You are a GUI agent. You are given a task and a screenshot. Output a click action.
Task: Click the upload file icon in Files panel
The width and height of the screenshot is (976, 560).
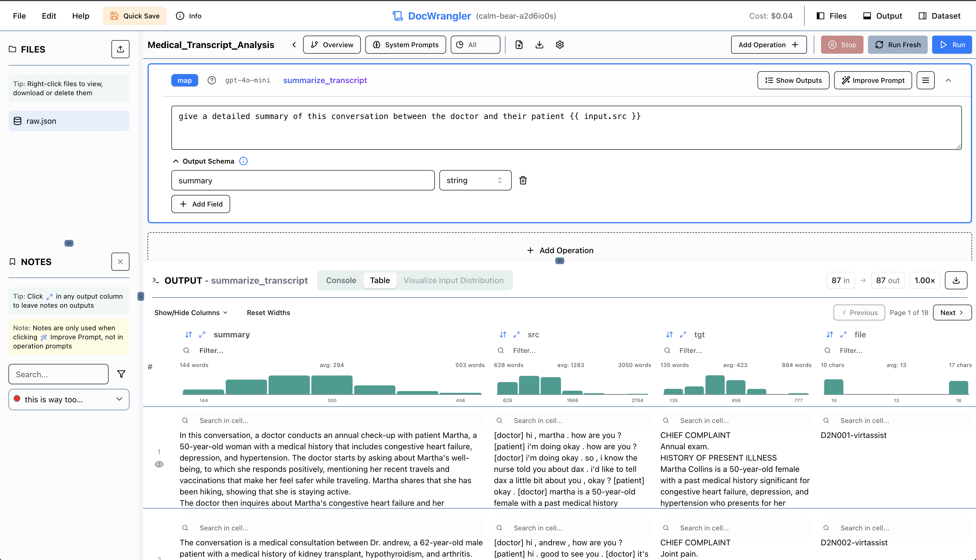pos(120,49)
